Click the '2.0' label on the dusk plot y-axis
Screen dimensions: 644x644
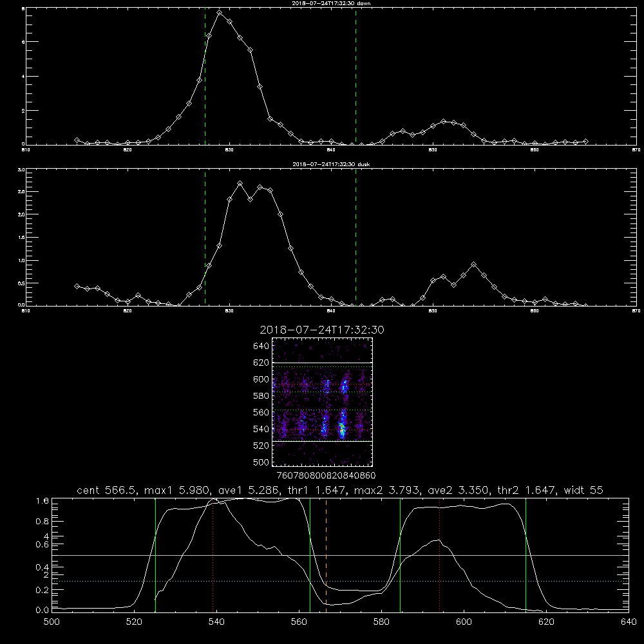click(22, 214)
